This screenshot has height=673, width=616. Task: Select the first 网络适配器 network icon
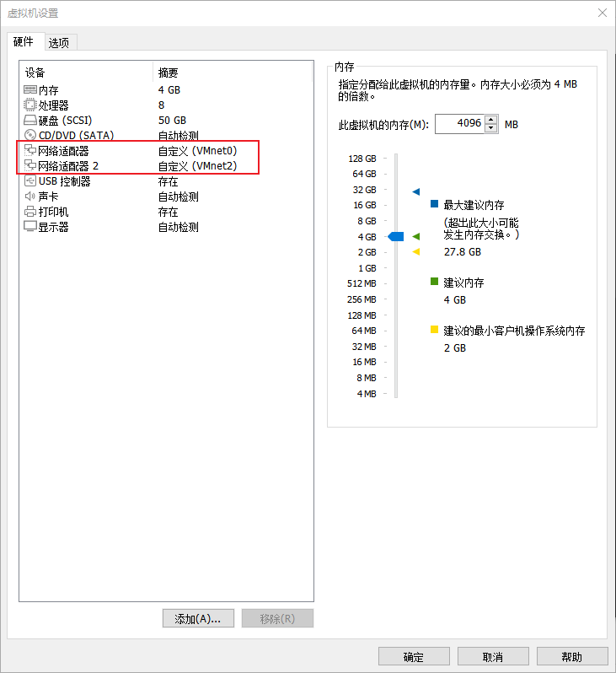click(x=30, y=150)
